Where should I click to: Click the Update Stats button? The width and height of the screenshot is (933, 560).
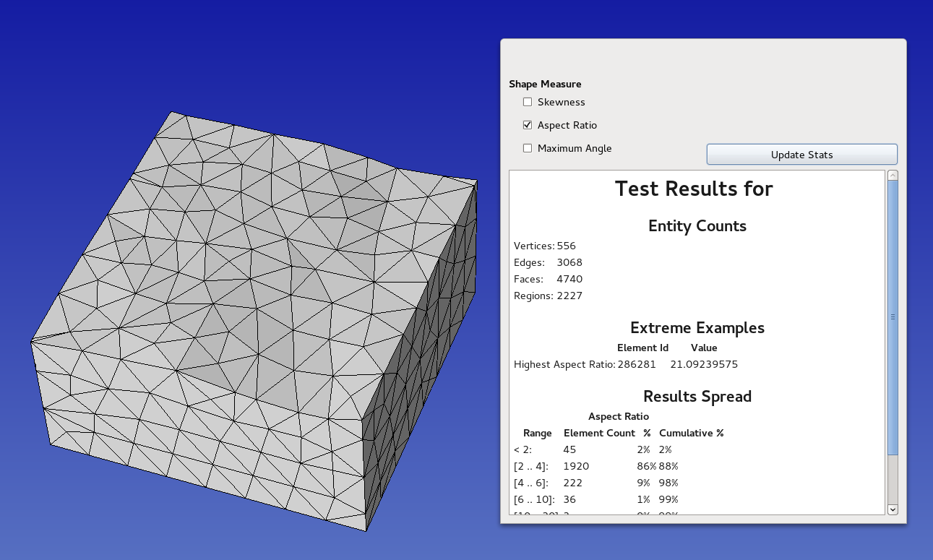[801, 155]
